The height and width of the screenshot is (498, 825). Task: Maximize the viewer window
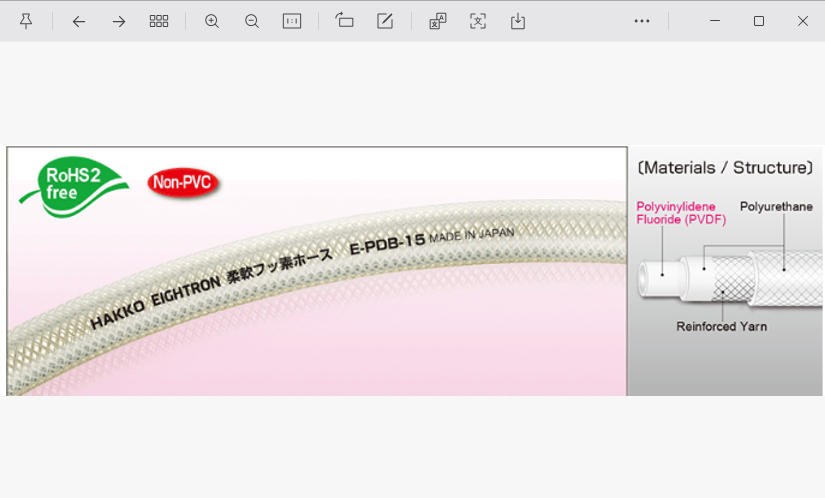[x=759, y=21]
